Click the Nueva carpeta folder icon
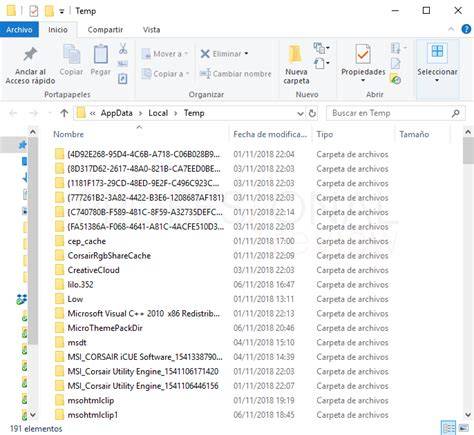This screenshot has height=435, width=474. [x=296, y=55]
